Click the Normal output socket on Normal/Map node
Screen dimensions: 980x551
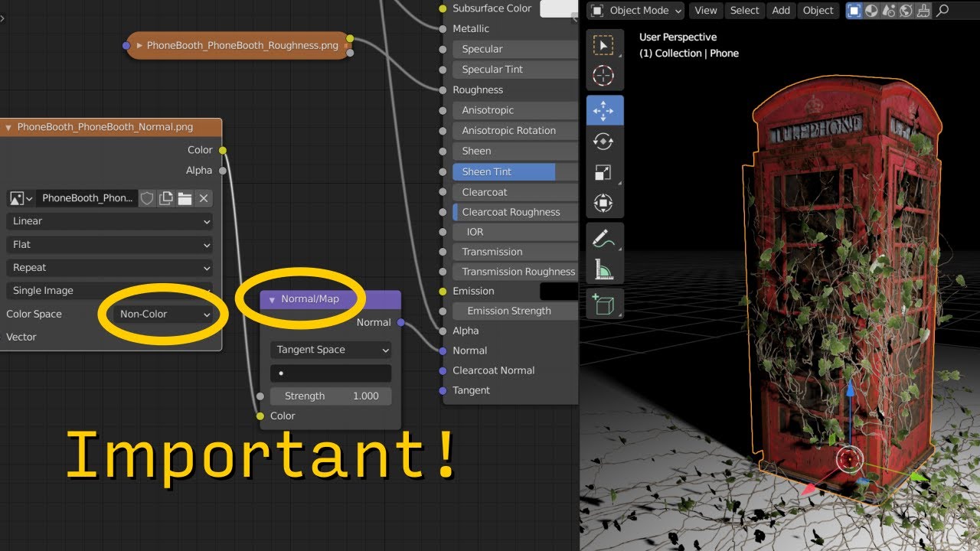[401, 323]
